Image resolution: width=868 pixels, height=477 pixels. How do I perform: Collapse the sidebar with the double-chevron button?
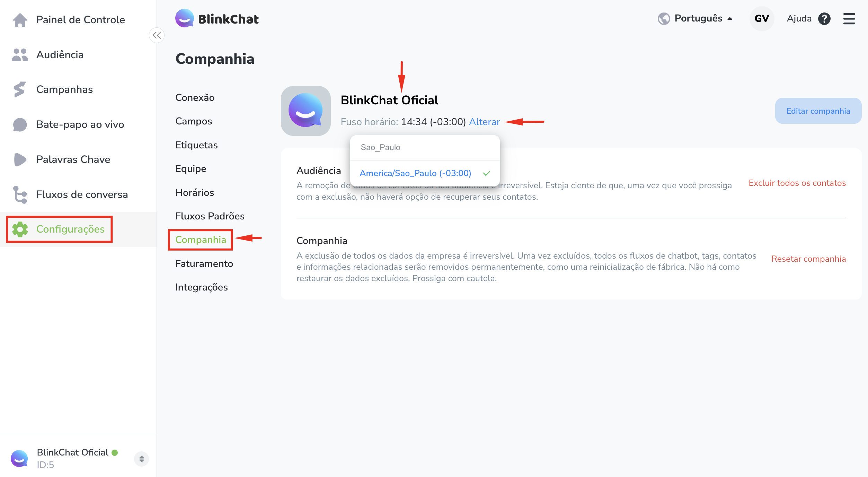(x=157, y=35)
